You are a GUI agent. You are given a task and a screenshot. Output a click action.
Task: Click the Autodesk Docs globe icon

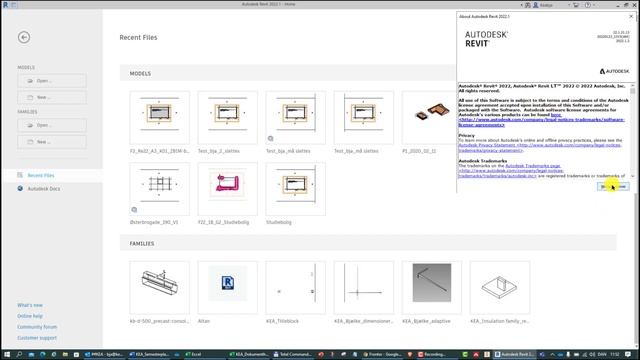tap(20, 188)
